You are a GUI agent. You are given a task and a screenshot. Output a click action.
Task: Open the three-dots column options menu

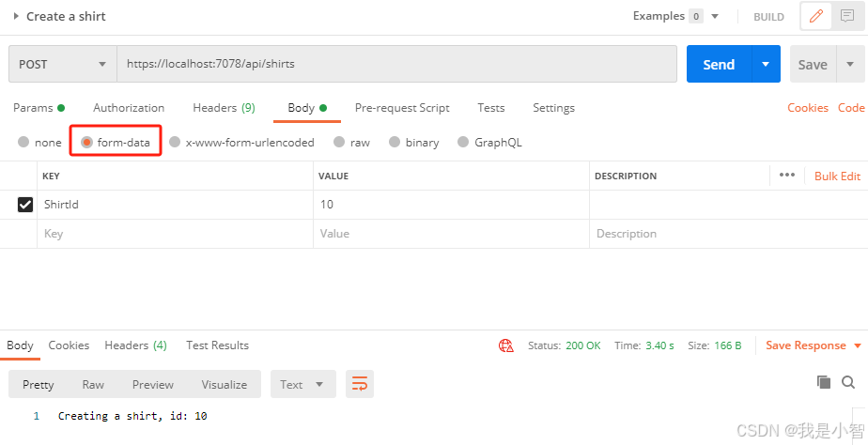pyautogui.click(x=786, y=175)
